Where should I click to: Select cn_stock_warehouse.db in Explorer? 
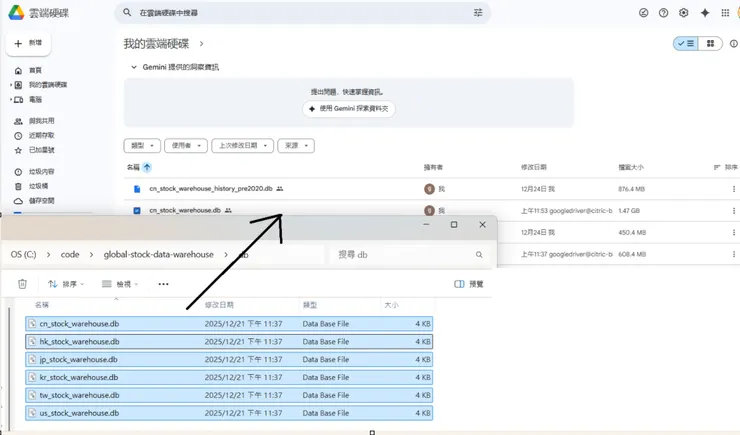(229, 324)
